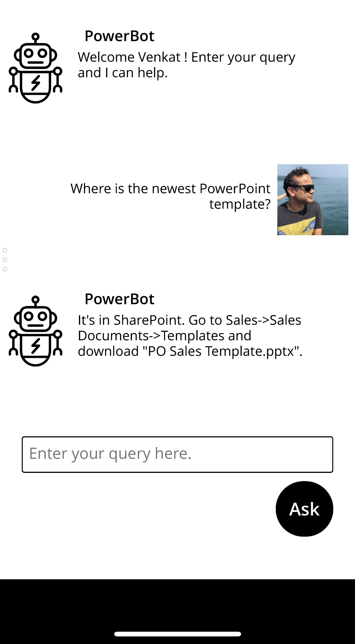
Task: Click the PowerBot name above the welcome message
Action: 119,36
